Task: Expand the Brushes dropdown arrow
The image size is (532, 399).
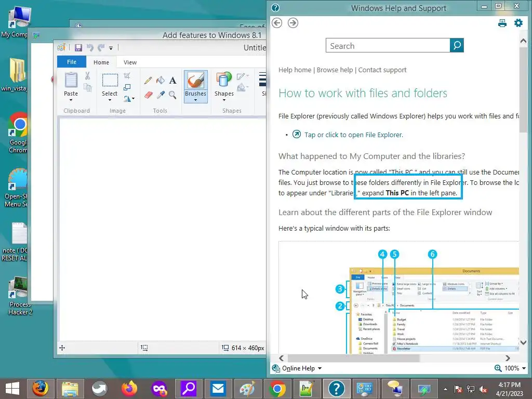Action: tap(195, 100)
